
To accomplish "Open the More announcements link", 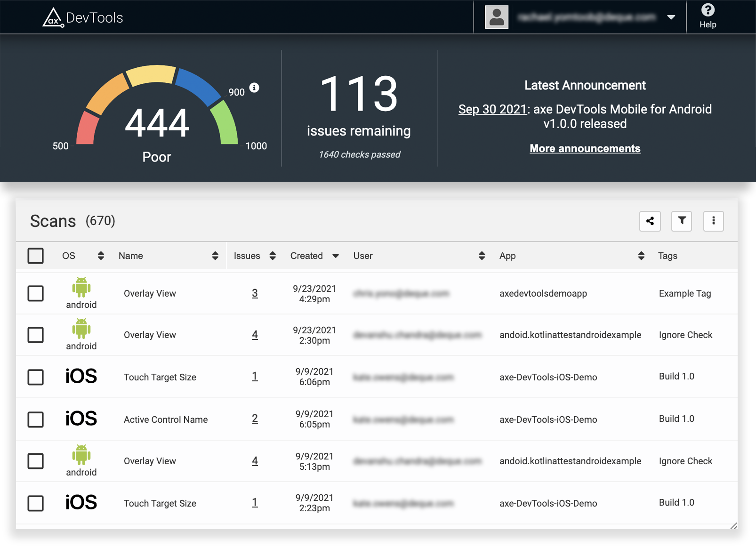I will coord(585,148).
